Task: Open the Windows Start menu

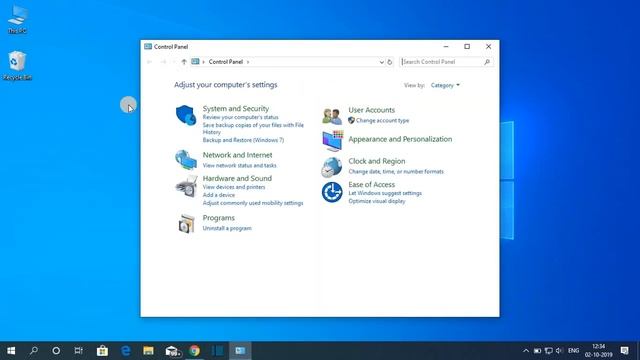Action: 11,351
